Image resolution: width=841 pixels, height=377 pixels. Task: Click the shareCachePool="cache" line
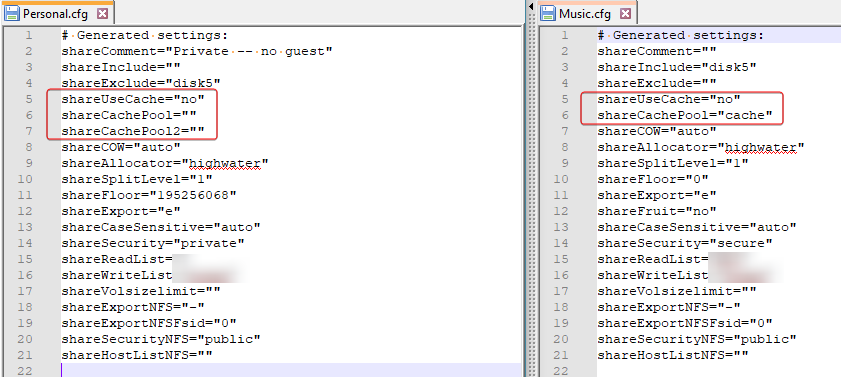684,115
